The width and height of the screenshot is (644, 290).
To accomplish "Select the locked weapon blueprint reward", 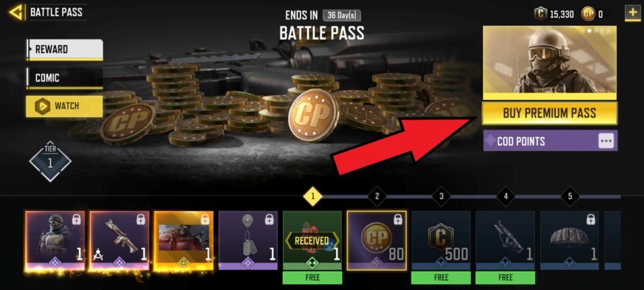I will click(119, 241).
